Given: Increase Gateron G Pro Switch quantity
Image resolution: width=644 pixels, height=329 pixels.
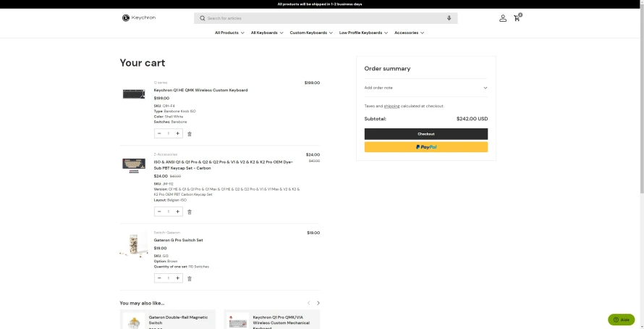Looking at the screenshot, I should 177,278.
